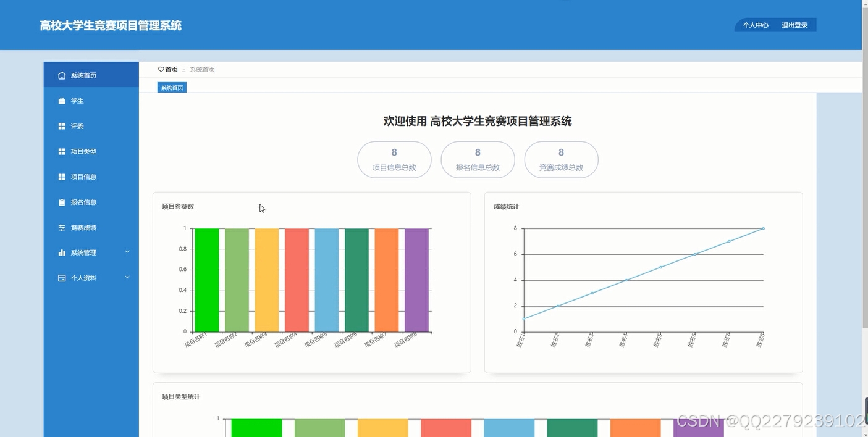The width and height of the screenshot is (868, 437).
Task: Click the 项目信息总数 counter circle
Action: point(394,159)
